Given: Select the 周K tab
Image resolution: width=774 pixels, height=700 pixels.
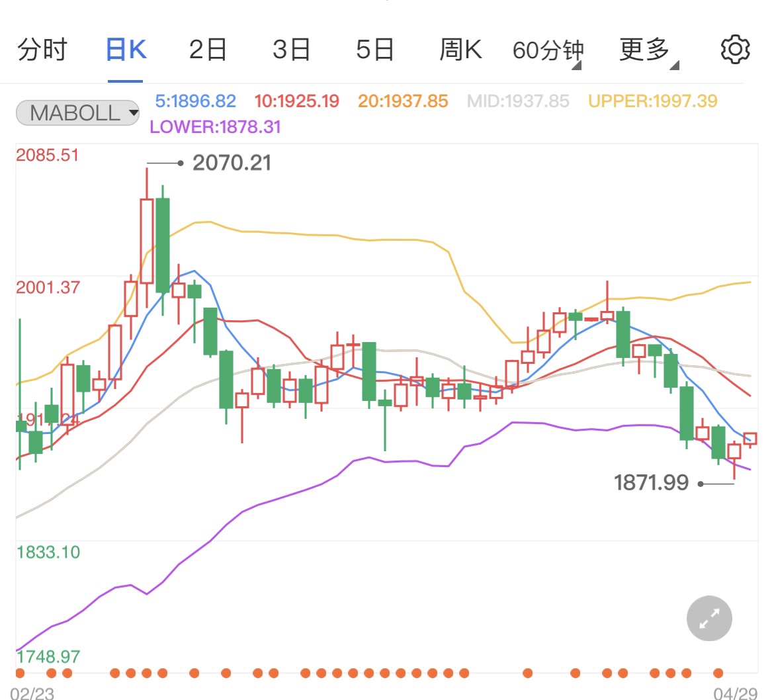Looking at the screenshot, I should pyautogui.click(x=460, y=50).
